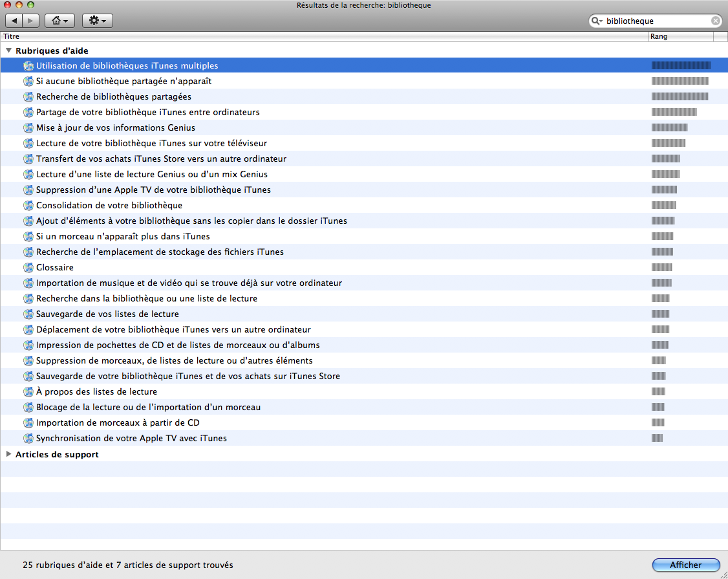Screen dimensions: 728x579
Task: Click icon beside Si aucune bibliothèque partagée n'apparaît
Action: click(x=28, y=81)
